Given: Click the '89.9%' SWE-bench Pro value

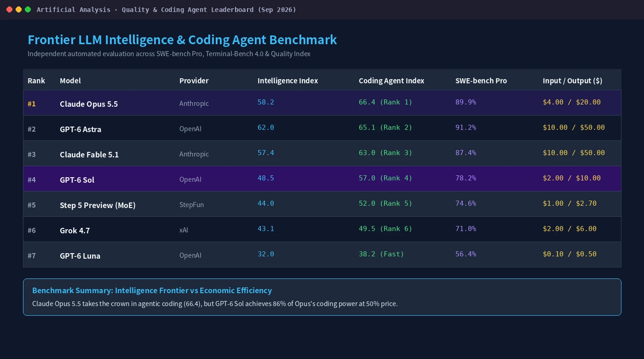Looking at the screenshot, I should pyautogui.click(x=466, y=102).
